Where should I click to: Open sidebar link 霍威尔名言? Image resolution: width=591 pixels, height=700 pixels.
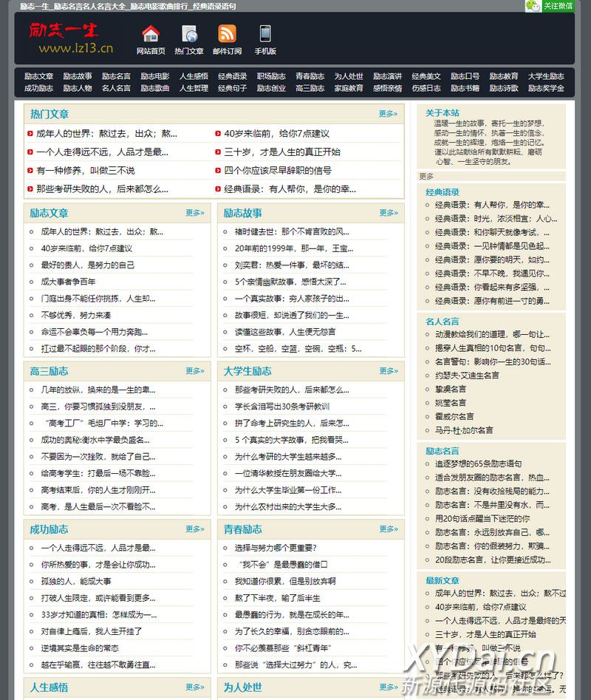click(x=454, y=416)
